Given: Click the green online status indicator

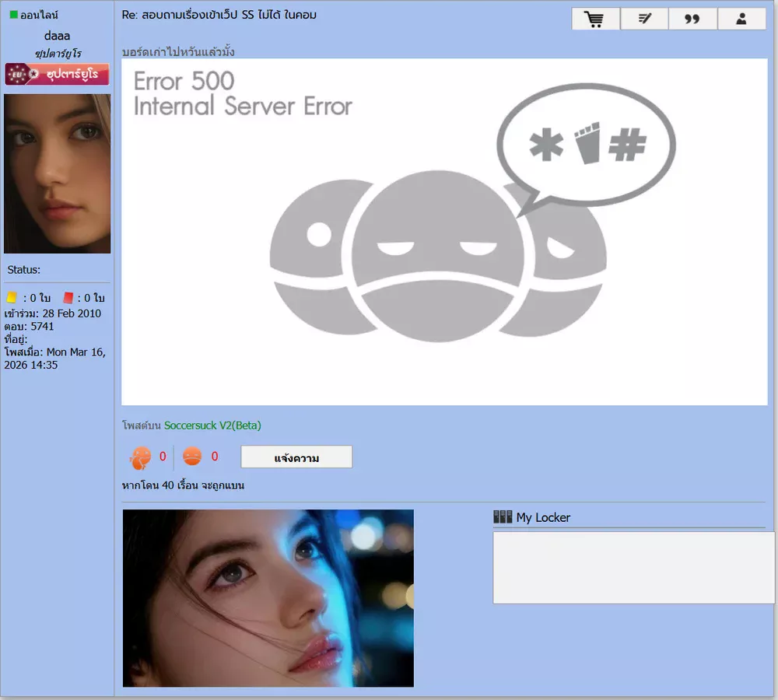Looking at the screenshot, I should click(13, 15).
